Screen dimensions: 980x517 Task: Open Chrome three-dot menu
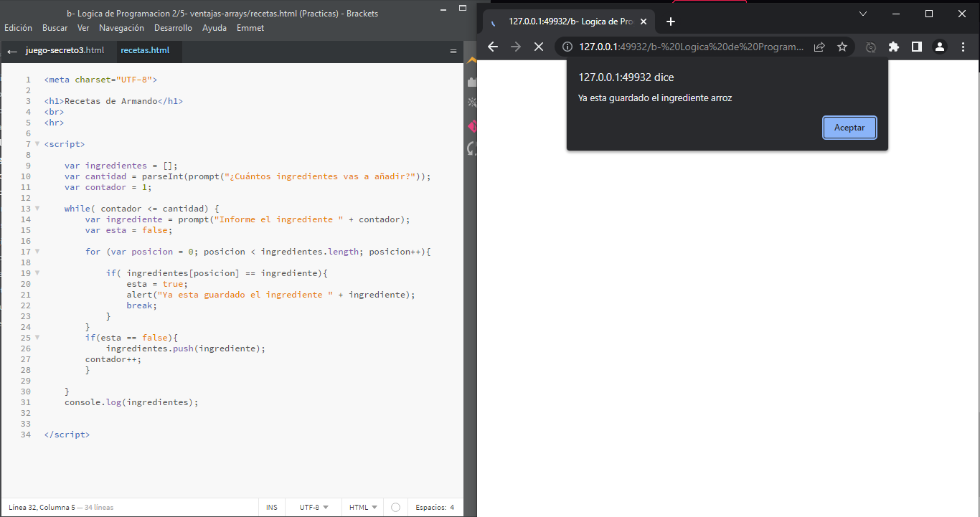[x=963, y=47]
